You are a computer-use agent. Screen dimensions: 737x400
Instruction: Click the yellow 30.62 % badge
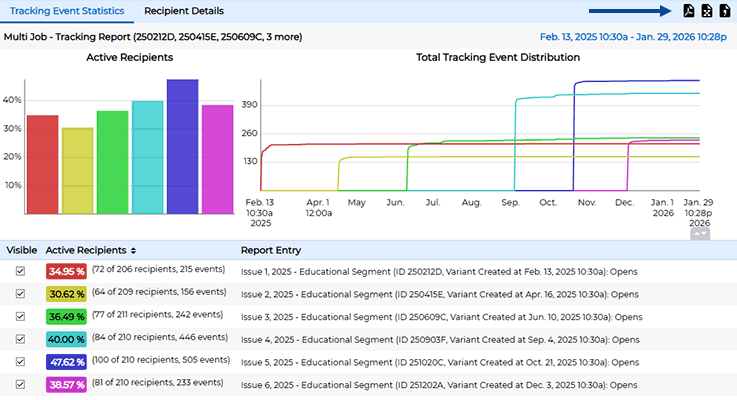tap(66, 294)
